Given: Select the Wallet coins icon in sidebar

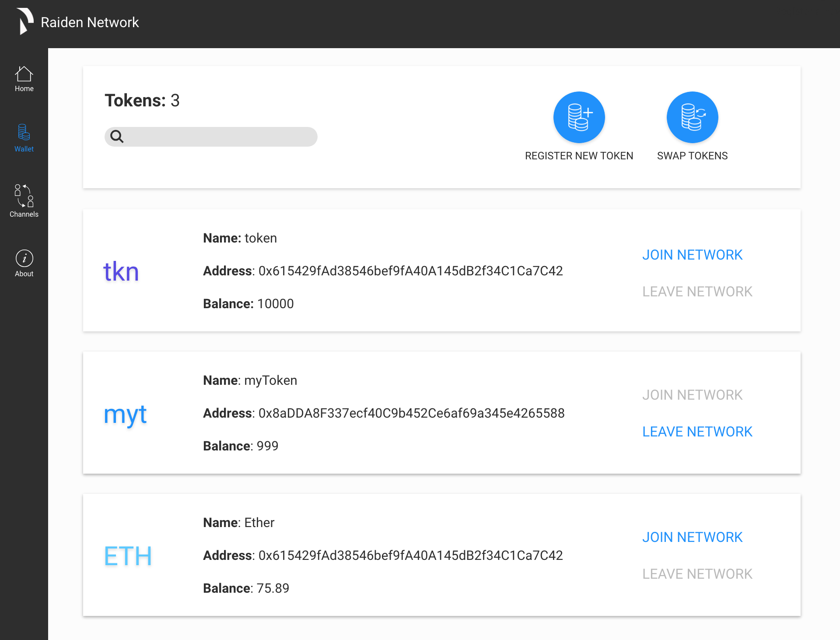Looking at the screenshot, I should [24, 132].
